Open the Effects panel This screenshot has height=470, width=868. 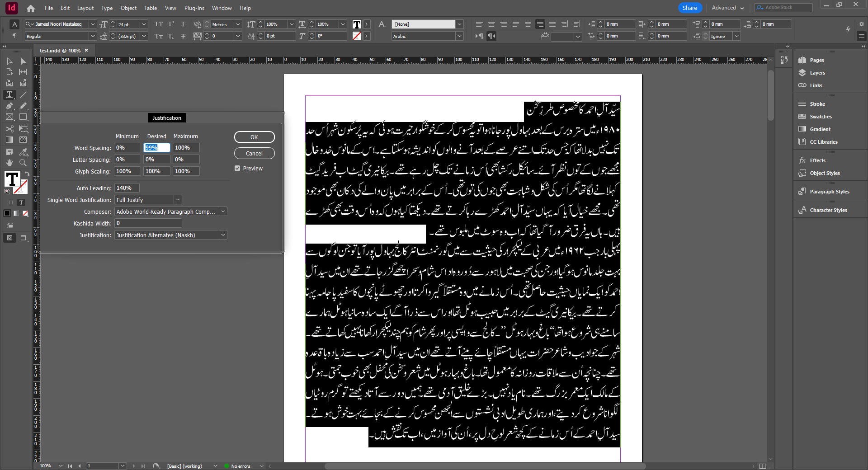coord(816,160)
